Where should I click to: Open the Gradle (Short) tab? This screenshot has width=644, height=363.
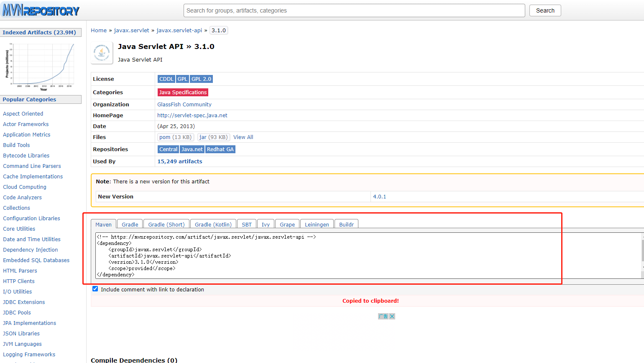pyautogui.click(x=166, y=224)
